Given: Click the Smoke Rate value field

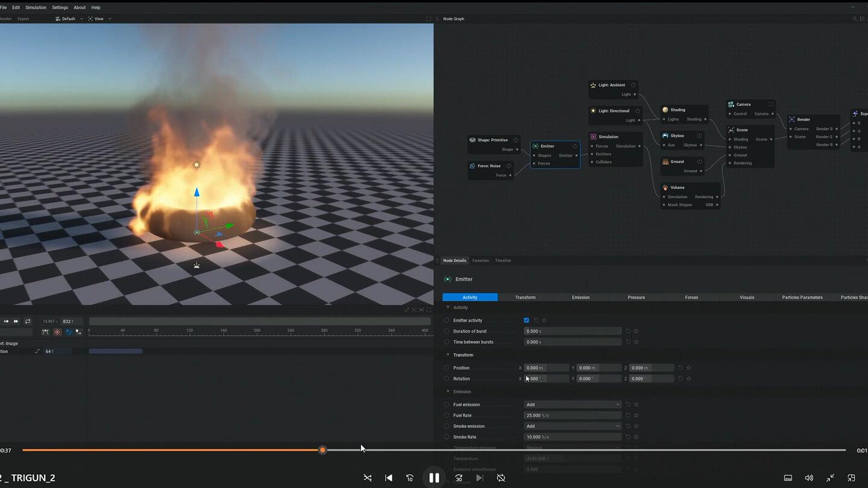Looking at the screenshot, I should pyautogui.click(x=573, y=437).
